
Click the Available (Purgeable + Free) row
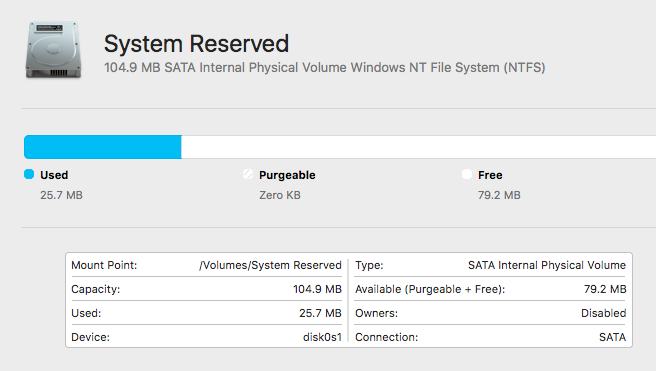(x=490, y=289)
